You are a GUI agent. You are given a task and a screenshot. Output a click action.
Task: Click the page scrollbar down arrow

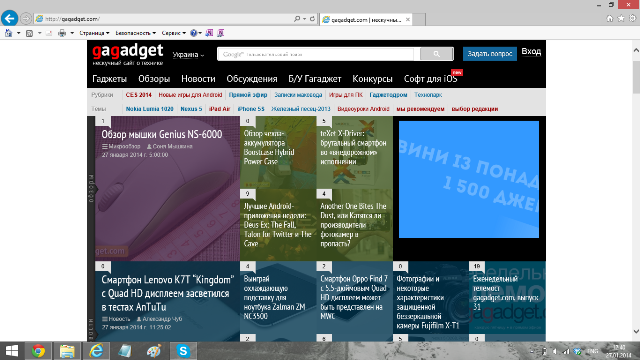click(x=636, y=331)
